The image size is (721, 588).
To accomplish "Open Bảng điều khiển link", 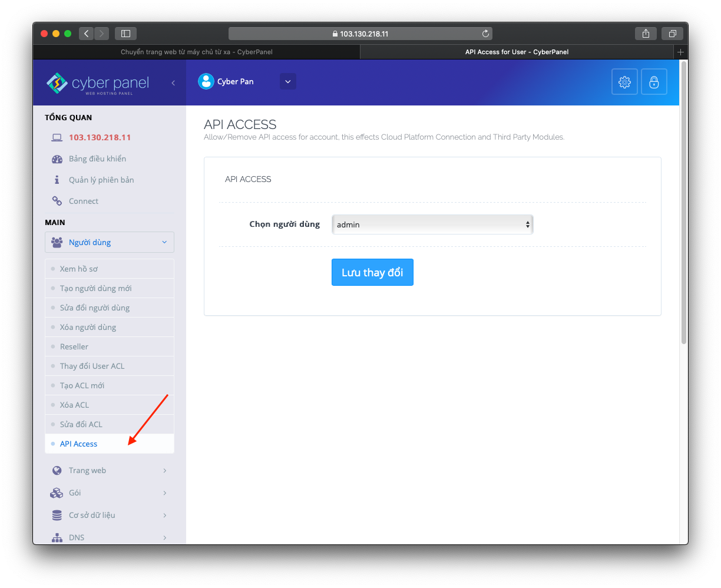I will pyautogui.click(x=97, y=158).
